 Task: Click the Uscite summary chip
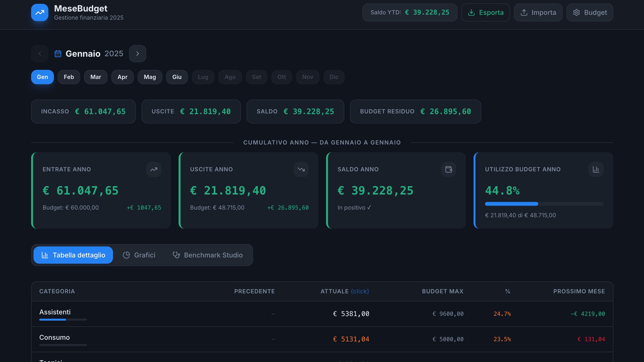[191, 111]
